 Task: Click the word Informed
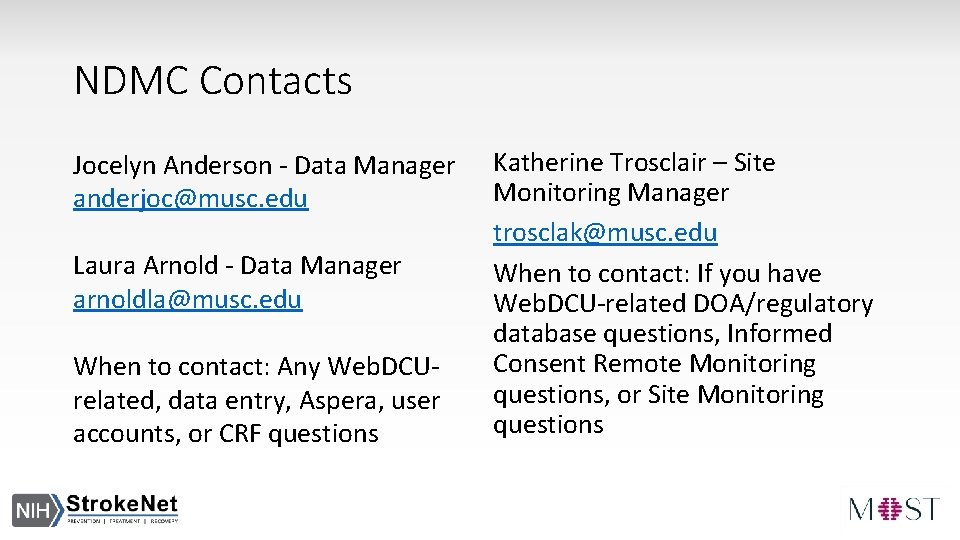pyautogui.click(x=779, y=333)
